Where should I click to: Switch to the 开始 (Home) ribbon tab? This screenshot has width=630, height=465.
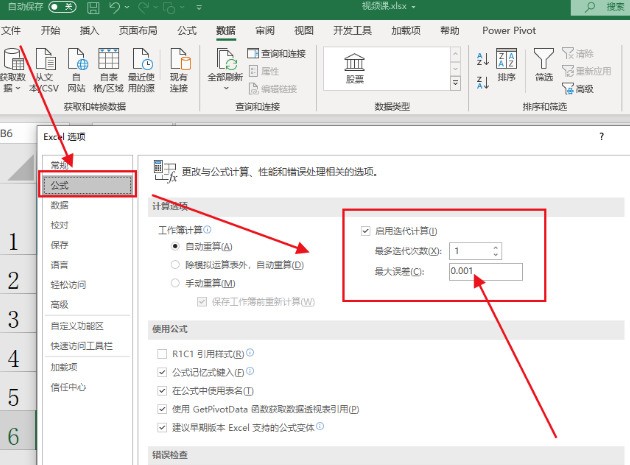point(50,31)
